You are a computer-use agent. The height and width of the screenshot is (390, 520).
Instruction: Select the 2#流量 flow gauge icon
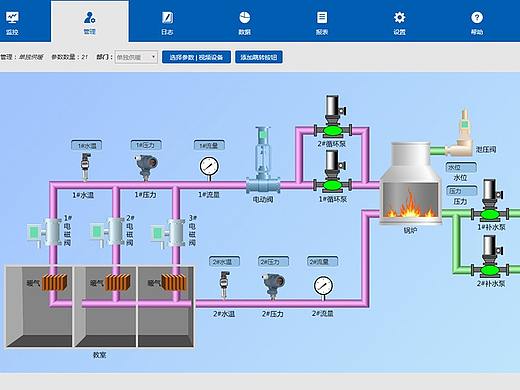pos(323,287)
